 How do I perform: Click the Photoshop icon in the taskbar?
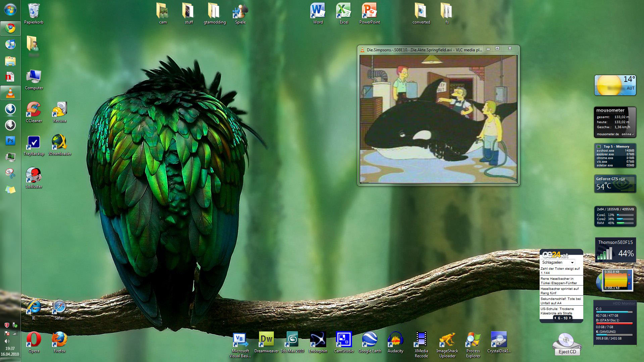[10, 141]
